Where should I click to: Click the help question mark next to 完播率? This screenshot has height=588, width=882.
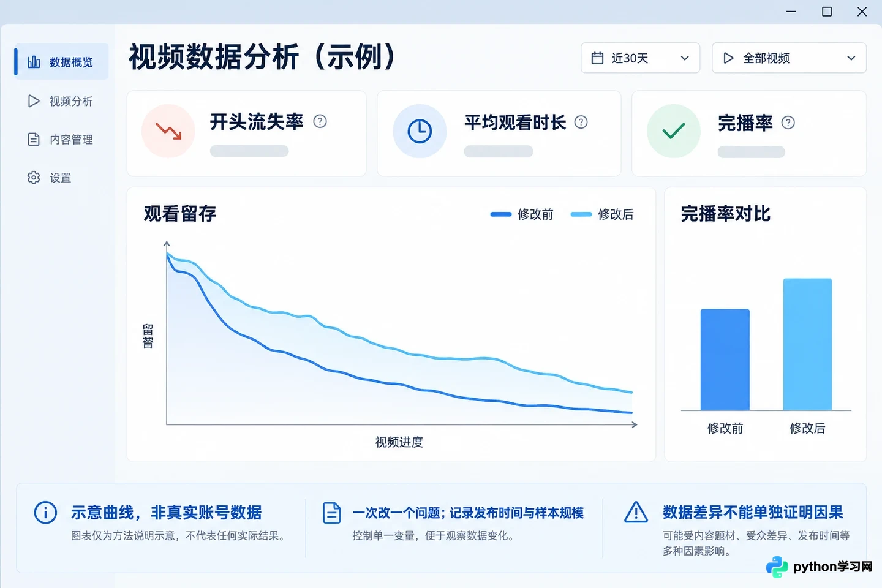click(788, 123)
